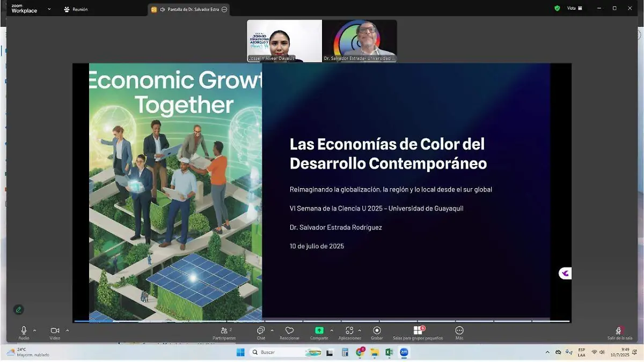Image resolution: width=644 pixels, height=362 pixels.
Task: Open the Participantes panel
Action: click(223, 331)
